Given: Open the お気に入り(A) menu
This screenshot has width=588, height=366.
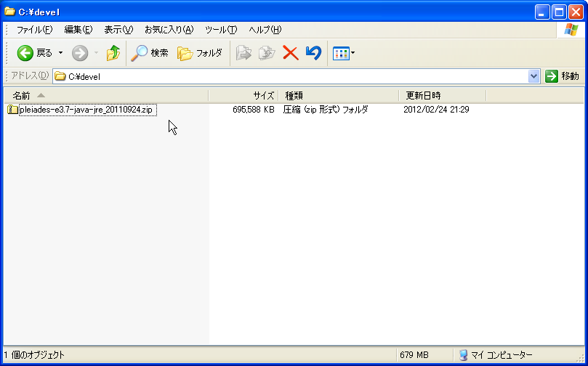Looking at the screenshot, I should (x=169, y=30).
